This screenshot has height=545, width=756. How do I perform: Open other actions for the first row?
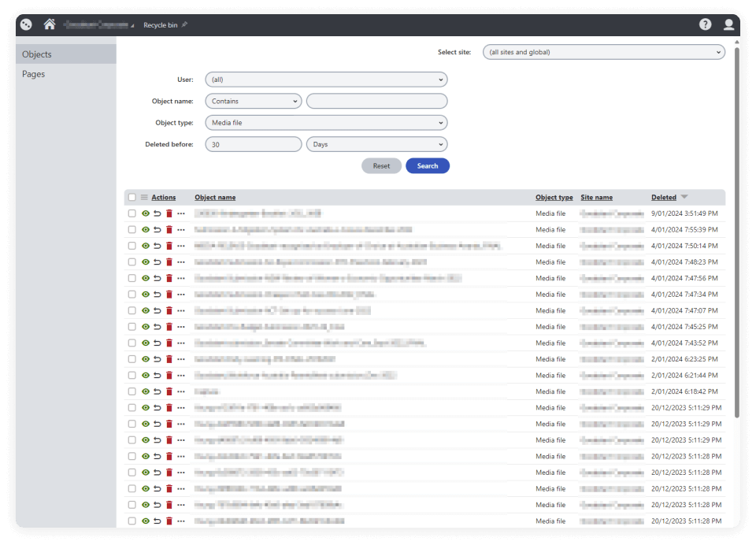[180, 213]
